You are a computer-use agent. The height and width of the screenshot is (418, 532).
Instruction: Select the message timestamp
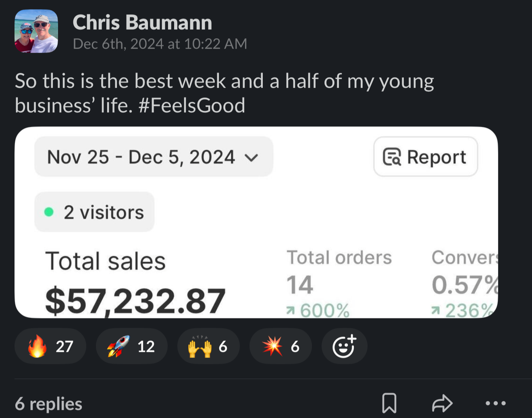(160, 43)
